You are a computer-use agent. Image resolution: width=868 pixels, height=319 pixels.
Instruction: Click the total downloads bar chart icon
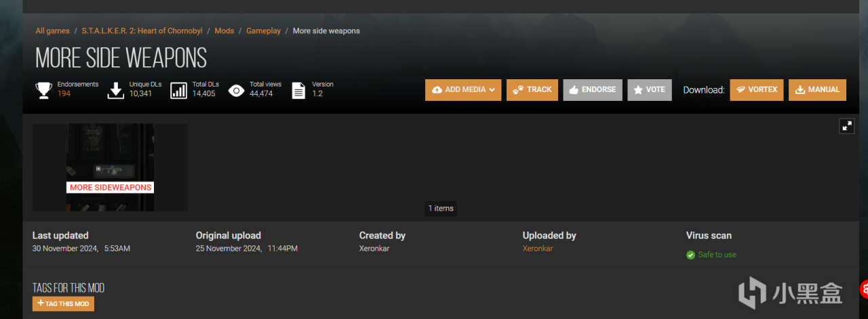(x=179, y=90)
